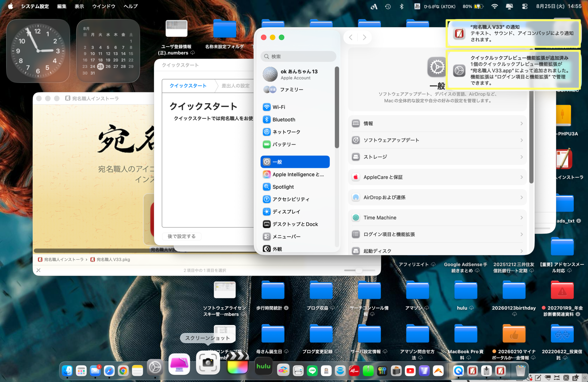Expand the AirDropおよび連係 row chevron
This screenshot has width=588, height=382.
point(522,198)
